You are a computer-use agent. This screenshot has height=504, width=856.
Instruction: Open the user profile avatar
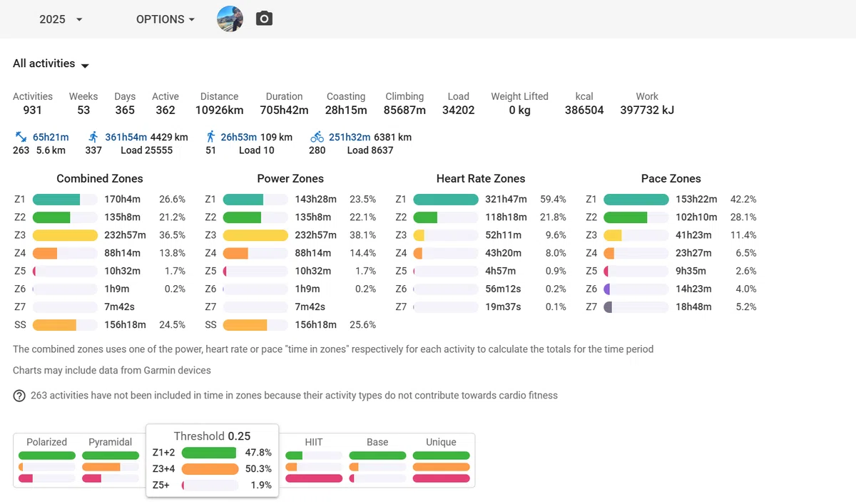coord(230,19)
